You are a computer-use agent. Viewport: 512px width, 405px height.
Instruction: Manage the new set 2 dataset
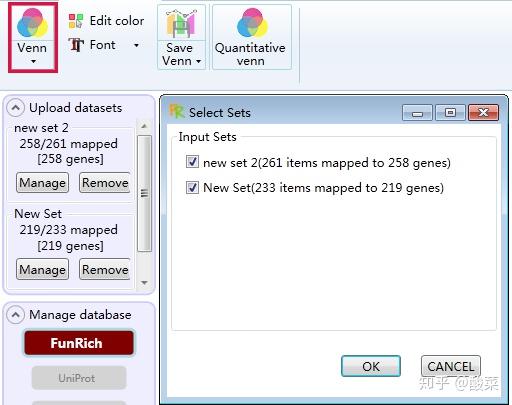(x=42, y=183)
